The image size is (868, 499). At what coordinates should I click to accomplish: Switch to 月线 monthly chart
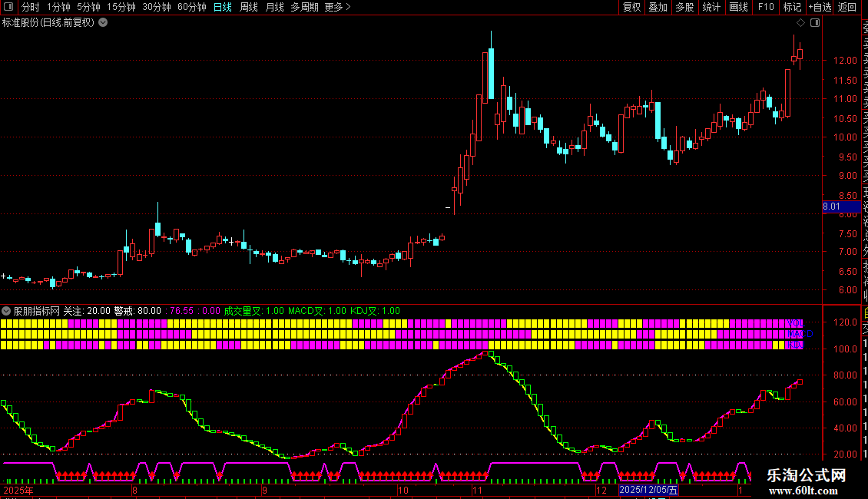[x=274, y=7]
